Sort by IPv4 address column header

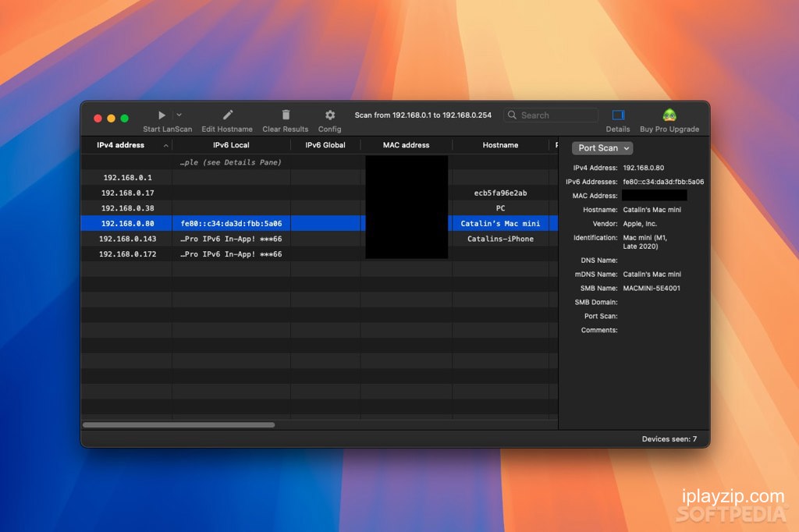[x=121, y=145]
